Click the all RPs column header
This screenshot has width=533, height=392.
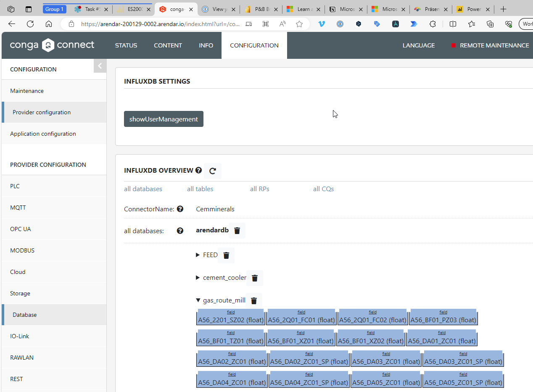tap(260, 189)
